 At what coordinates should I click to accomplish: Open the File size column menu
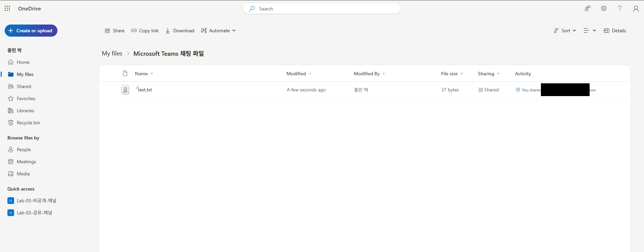(452, 74)
